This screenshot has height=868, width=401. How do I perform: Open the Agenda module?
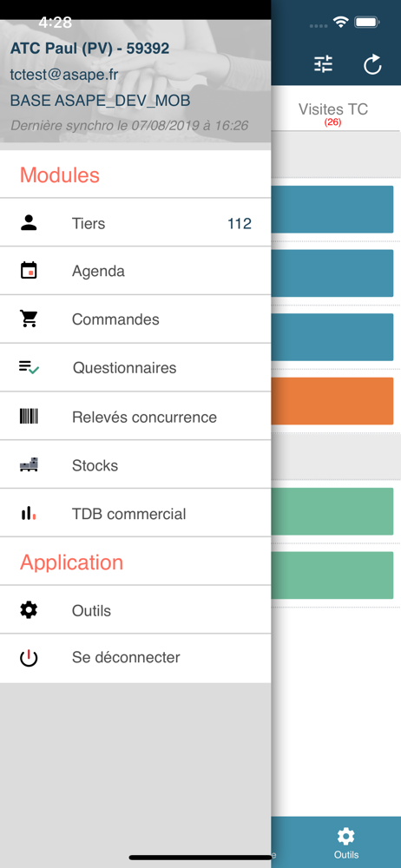tap(135, 271)
